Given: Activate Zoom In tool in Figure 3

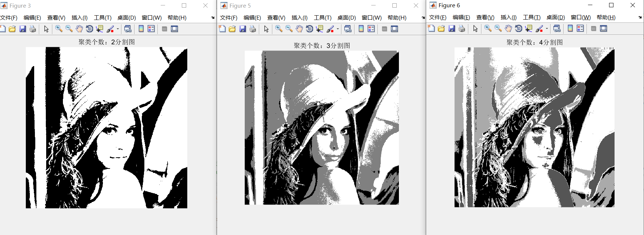Looking at the screenshot, I should [x=59, y=29].
